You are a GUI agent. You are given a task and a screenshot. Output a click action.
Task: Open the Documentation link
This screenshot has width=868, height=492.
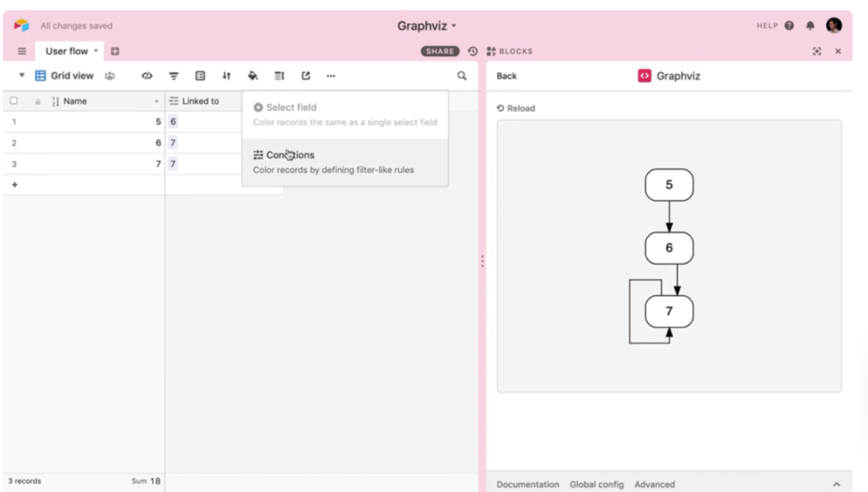coord(528,484)
